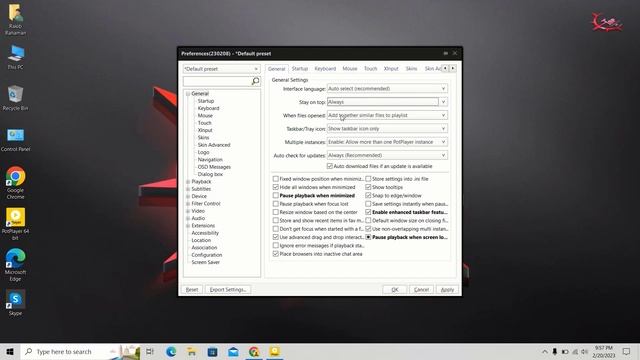Open the Taskbar/Tray icon dropdown

click(387, 129)
